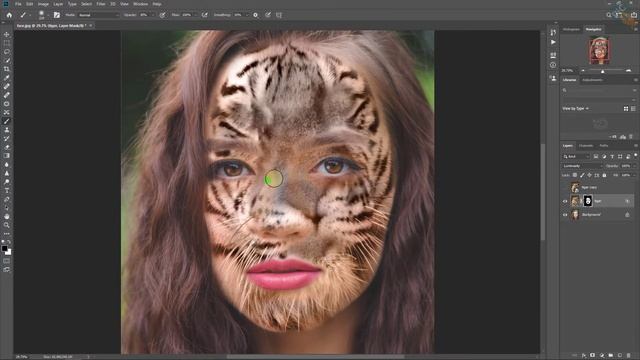
Task: Click the foreground color swatch
Action: tap(4, 248)
